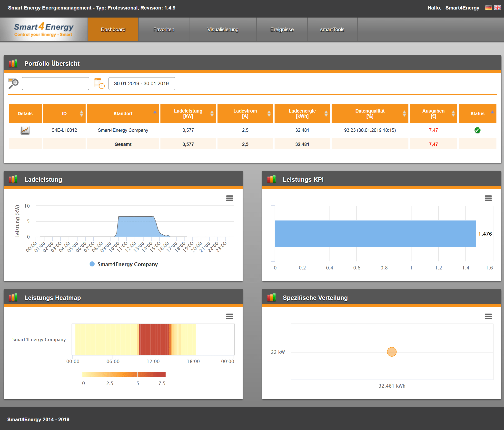This screenshot has width=504, height=430.
Task: Open the smartTools tab
Action: [x=332, y=29]
